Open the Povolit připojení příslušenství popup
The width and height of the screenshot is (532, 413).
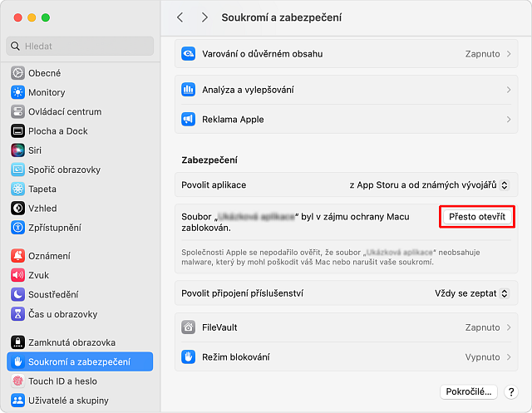470,293
